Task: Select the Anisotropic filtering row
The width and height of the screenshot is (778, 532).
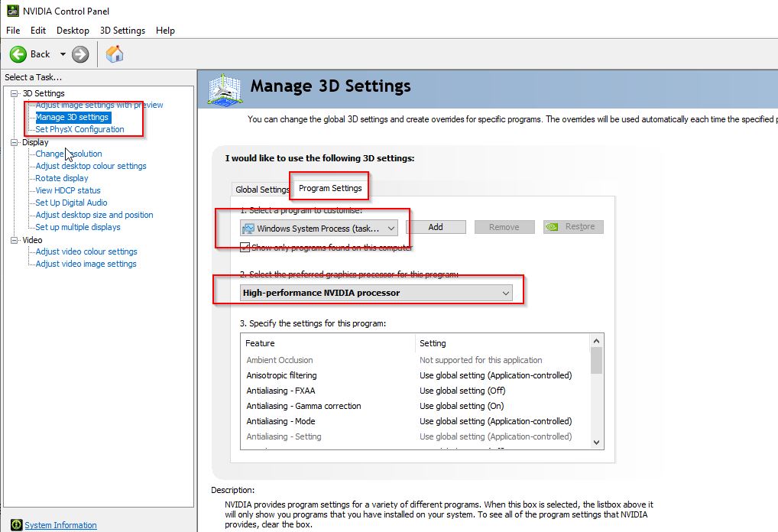Action: point(415,375)
